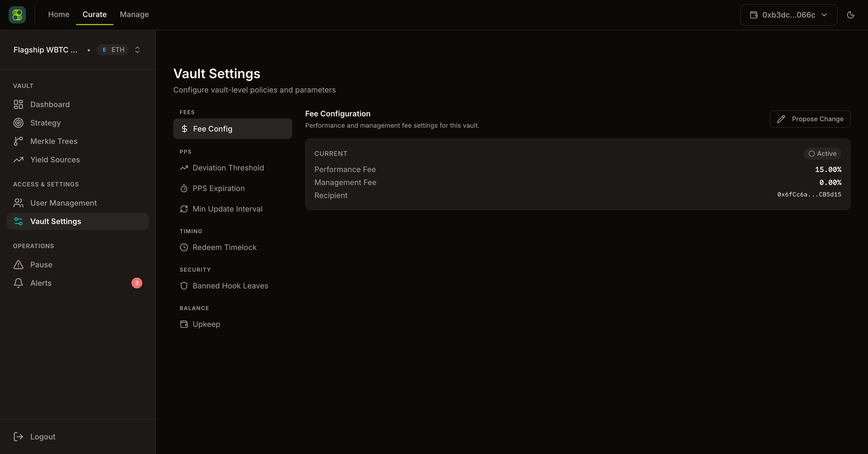Open the Pause operations page
This screenshot has width=868, height=454.
78,265
